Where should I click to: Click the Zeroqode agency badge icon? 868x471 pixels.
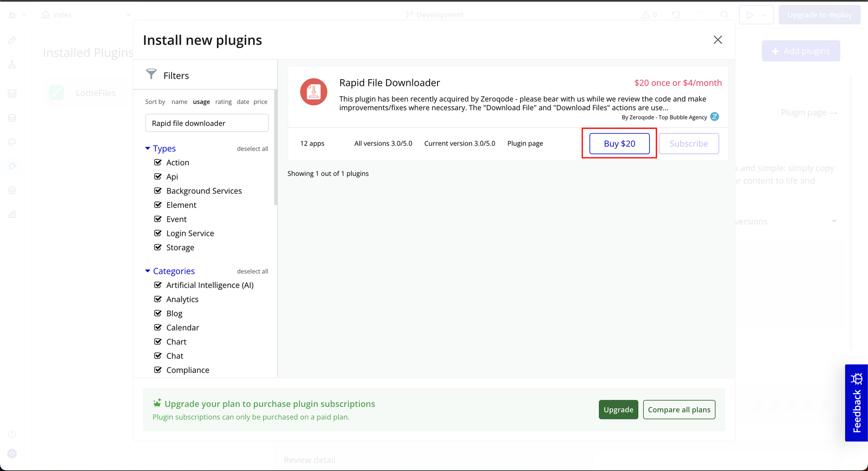(715, 117)
